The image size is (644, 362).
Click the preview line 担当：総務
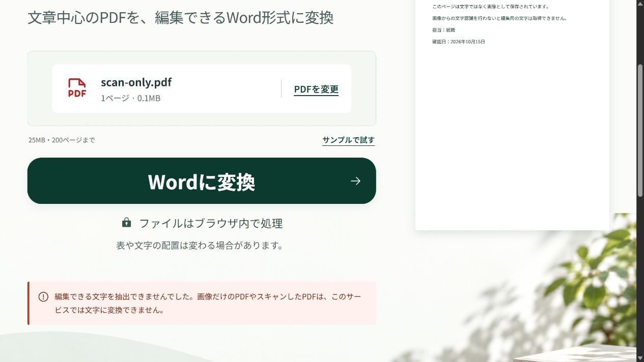[443, 30]
